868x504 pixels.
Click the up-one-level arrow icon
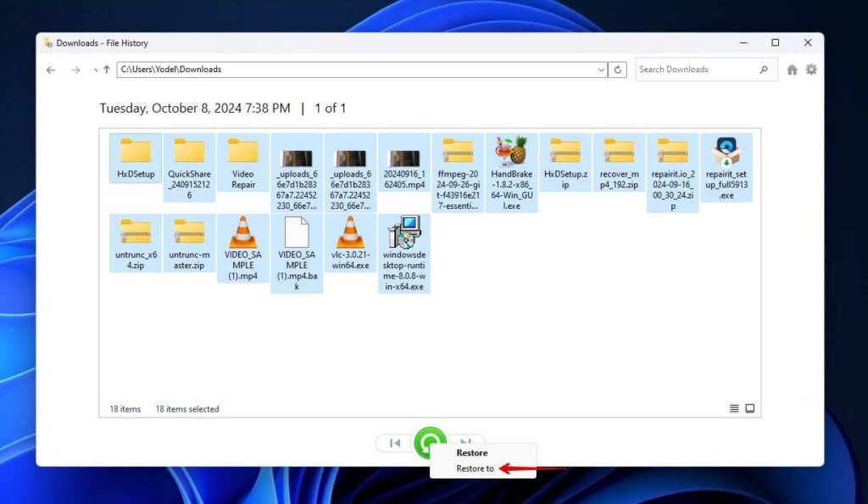(x=105, y=69)
